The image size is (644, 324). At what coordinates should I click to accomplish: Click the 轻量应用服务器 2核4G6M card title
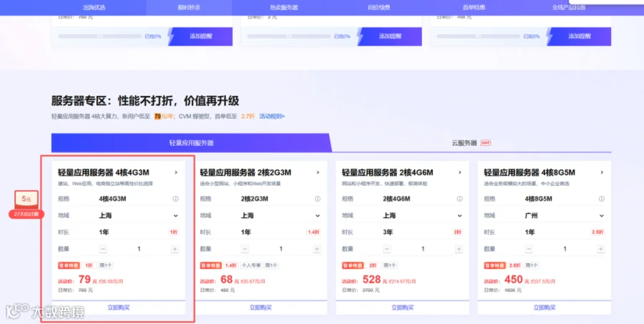387,172
